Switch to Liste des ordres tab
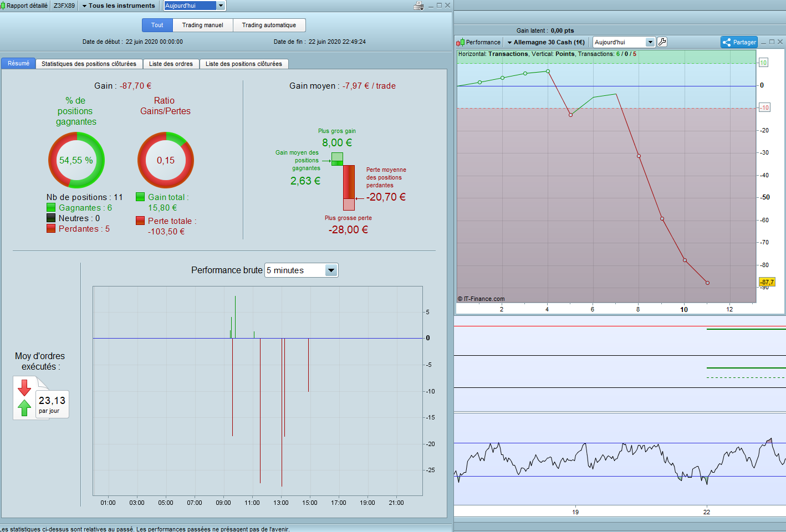 click(x=171, y=64)
